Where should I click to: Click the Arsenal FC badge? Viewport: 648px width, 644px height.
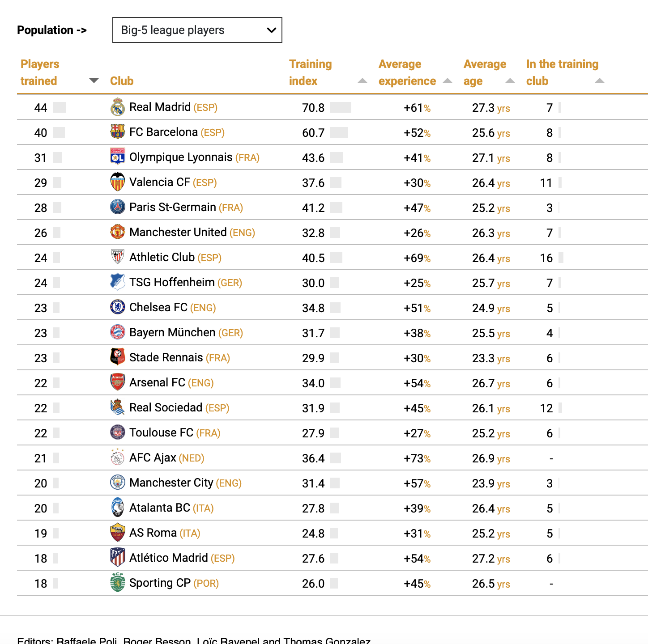click(118, 382)
